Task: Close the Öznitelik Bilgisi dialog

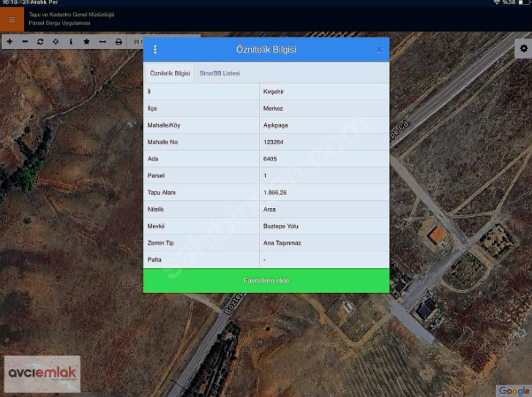Action: 379,49
